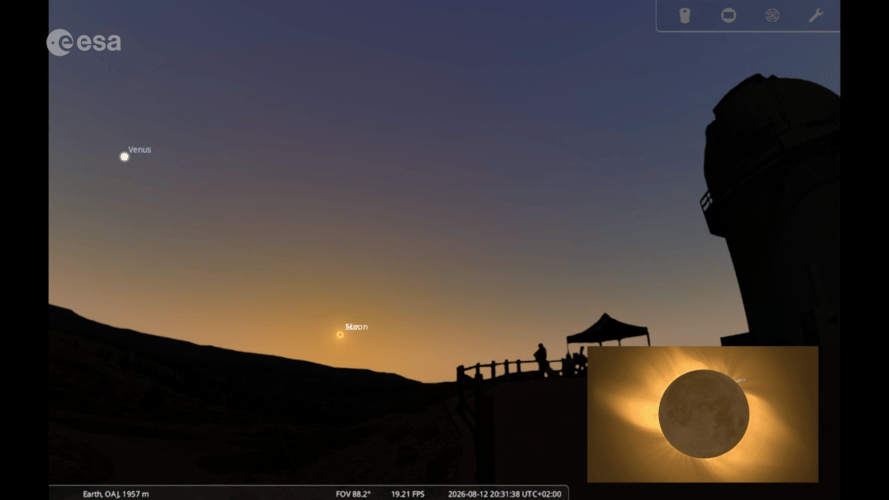Select the planet Venus in the sky

[x=124, y=156]
